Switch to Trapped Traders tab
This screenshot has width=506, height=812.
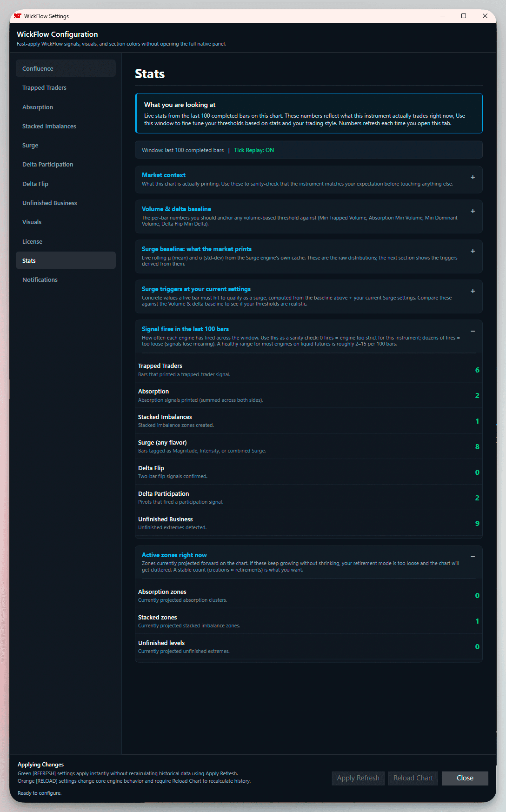coord(66,88)
